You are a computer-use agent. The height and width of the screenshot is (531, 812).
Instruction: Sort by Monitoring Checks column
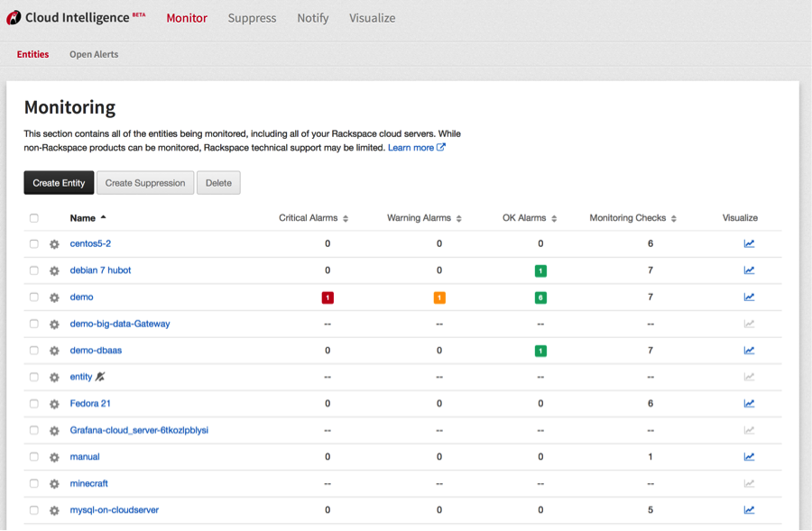pos(632,218)
